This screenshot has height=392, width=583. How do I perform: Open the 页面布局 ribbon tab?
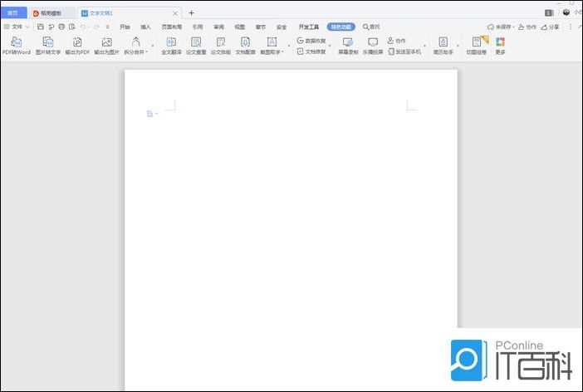(x=171, y=27)
